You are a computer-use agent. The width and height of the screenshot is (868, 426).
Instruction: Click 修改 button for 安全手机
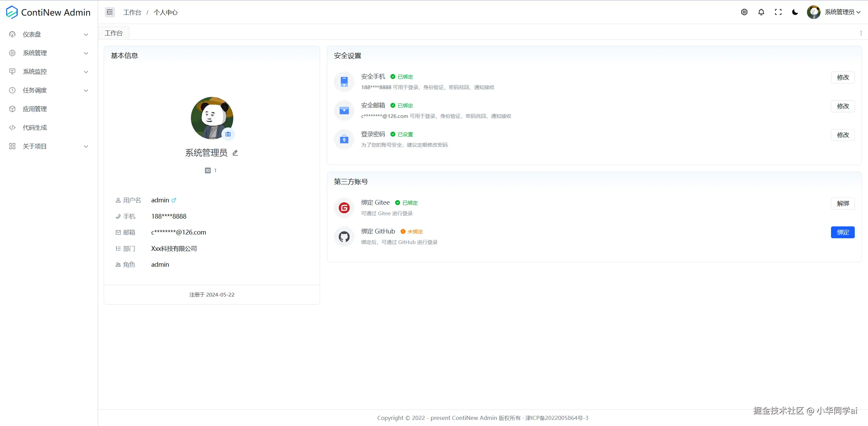pos(843,77)
